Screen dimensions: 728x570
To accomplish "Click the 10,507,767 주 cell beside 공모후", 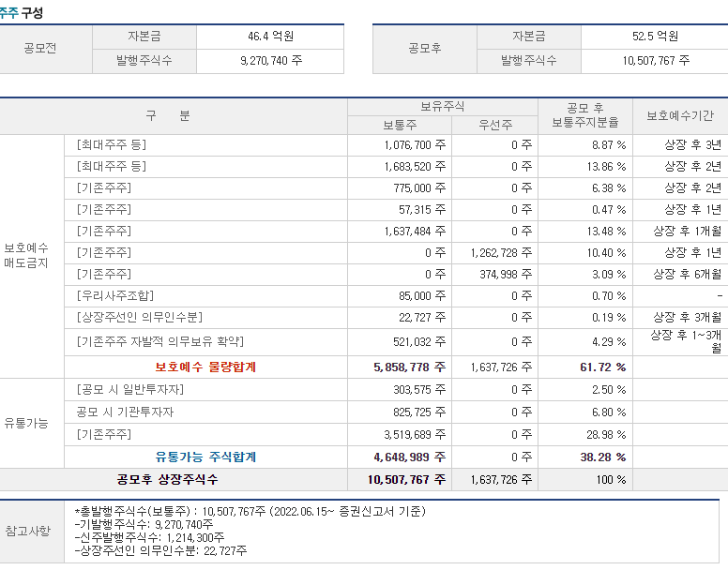I will (655, 61).
